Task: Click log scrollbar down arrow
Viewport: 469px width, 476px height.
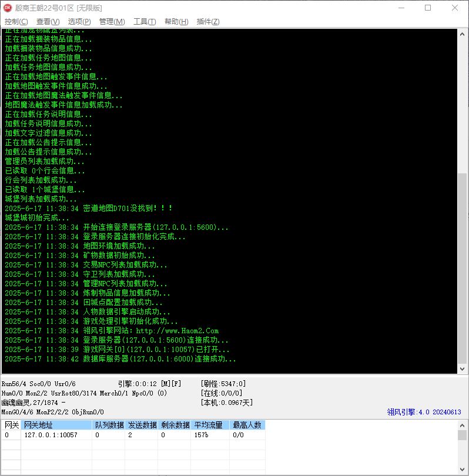Action: coord(462,369)
